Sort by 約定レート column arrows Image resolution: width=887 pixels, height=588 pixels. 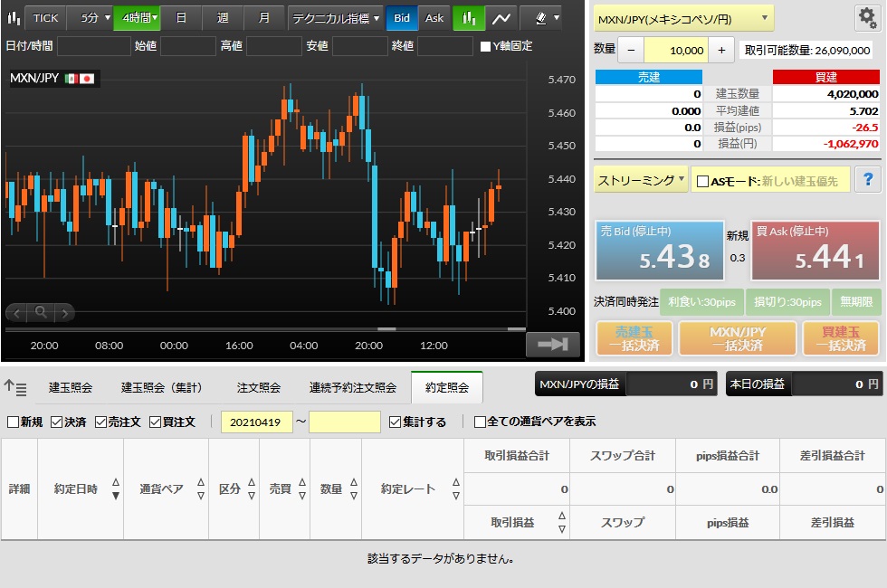[x=456, y=489]
